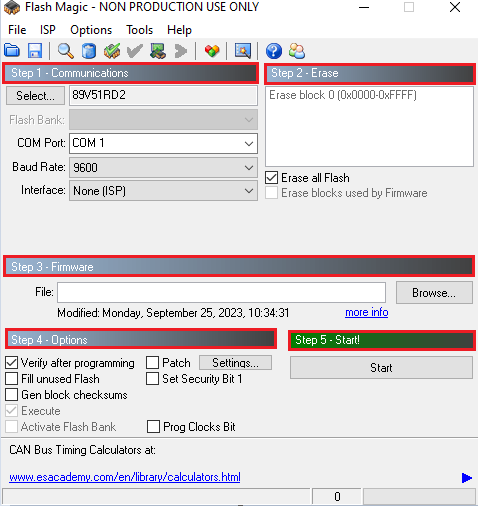The width and height of the screenshot is (478, 506).
Task: Click the blue question mark help icon
Action: point(274,51)
